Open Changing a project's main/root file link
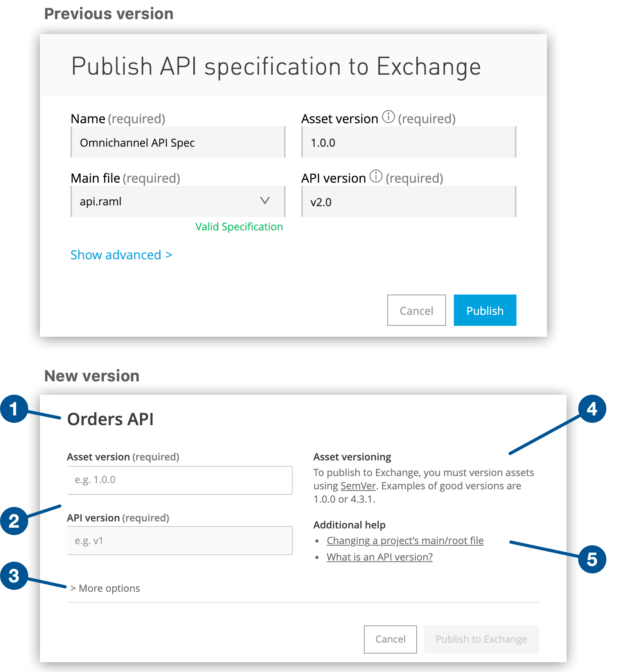626x672 pixels. point(405,541)
